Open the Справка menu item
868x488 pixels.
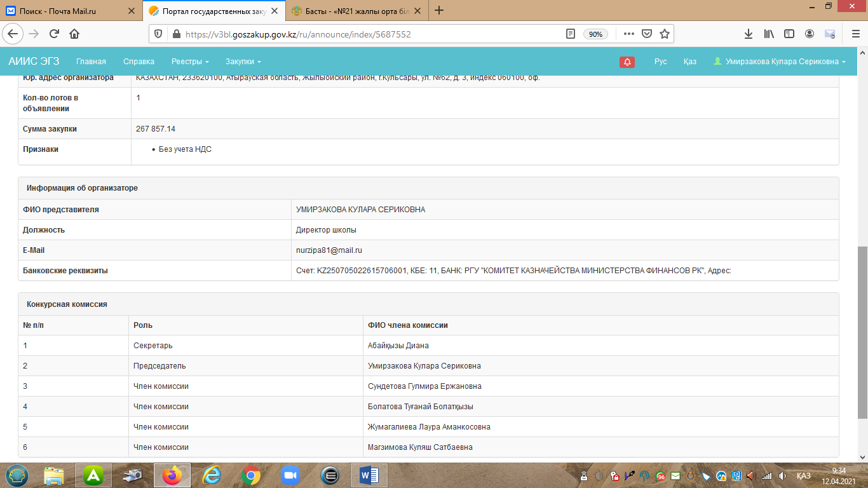coord(139,62)
